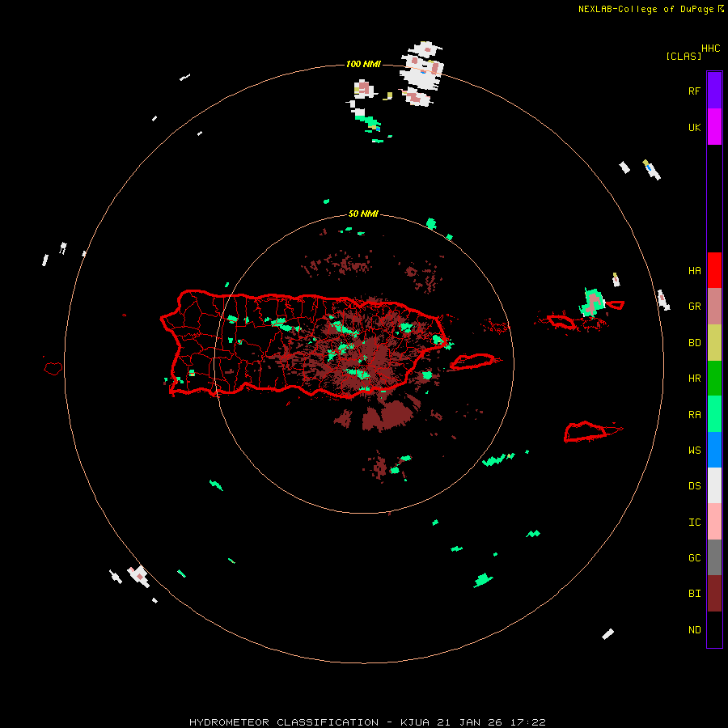Click the "100 NMI" range ring label
The width and height of the screenshot is (728, 728).
click(x=363, y=64)
